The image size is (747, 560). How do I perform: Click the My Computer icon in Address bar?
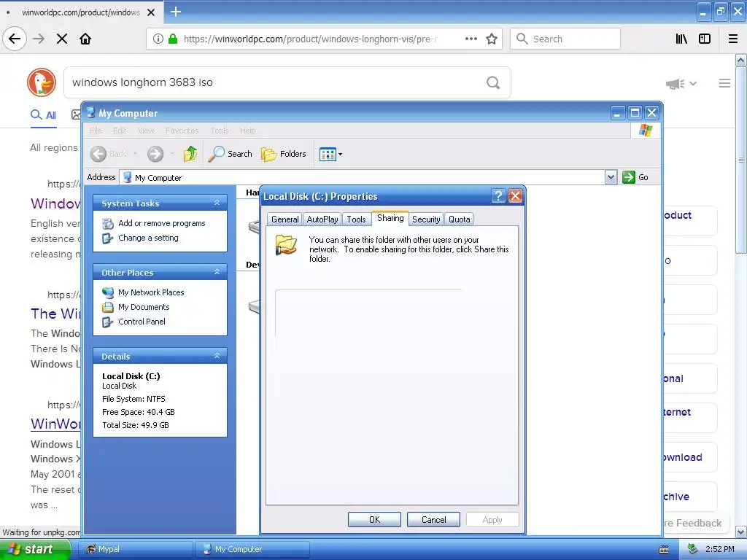pos(127,177)
